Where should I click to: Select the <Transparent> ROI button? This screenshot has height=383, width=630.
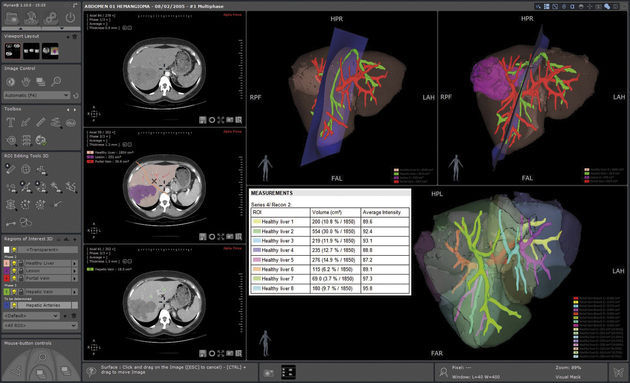pos(48,250)
